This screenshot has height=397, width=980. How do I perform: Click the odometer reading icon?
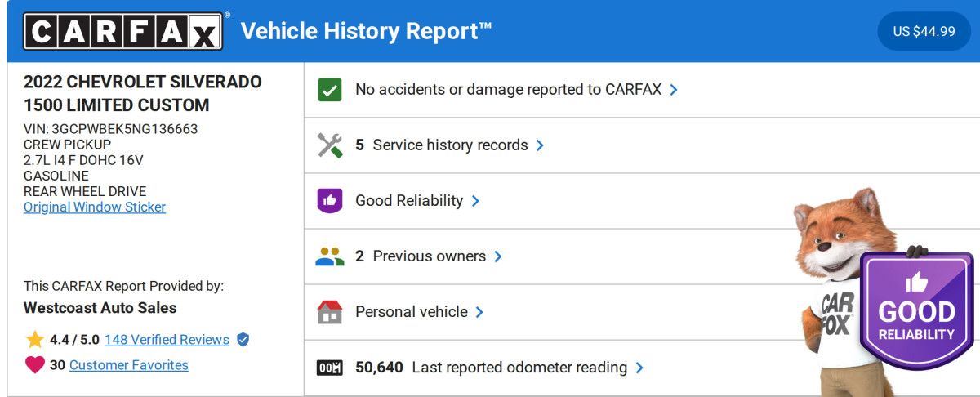coord(329,368)
